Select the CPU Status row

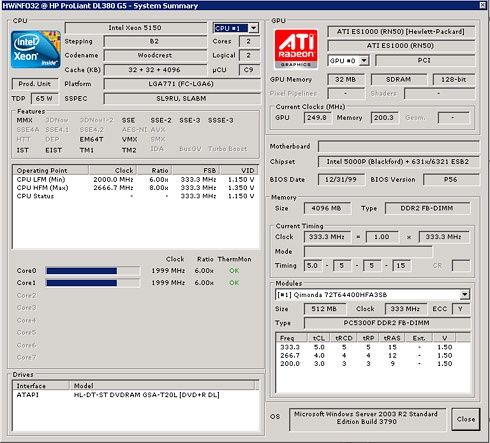tap(135, 196)
